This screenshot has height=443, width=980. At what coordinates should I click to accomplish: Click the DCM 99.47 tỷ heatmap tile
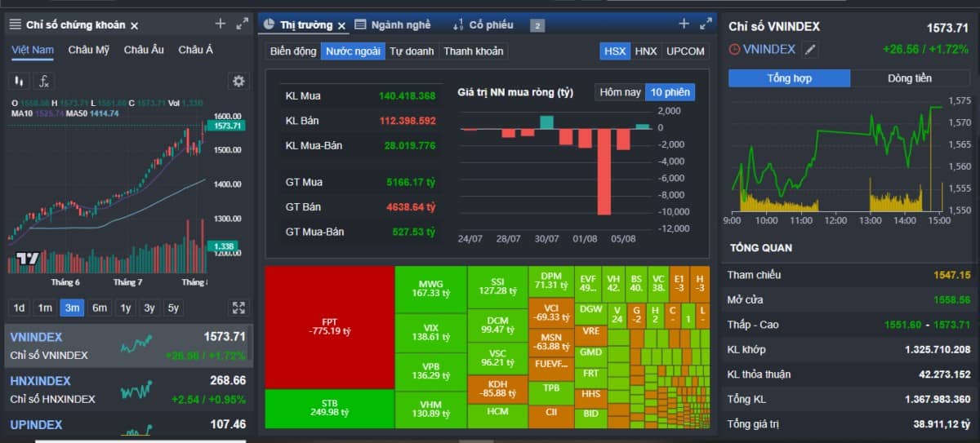click(497, 325)
